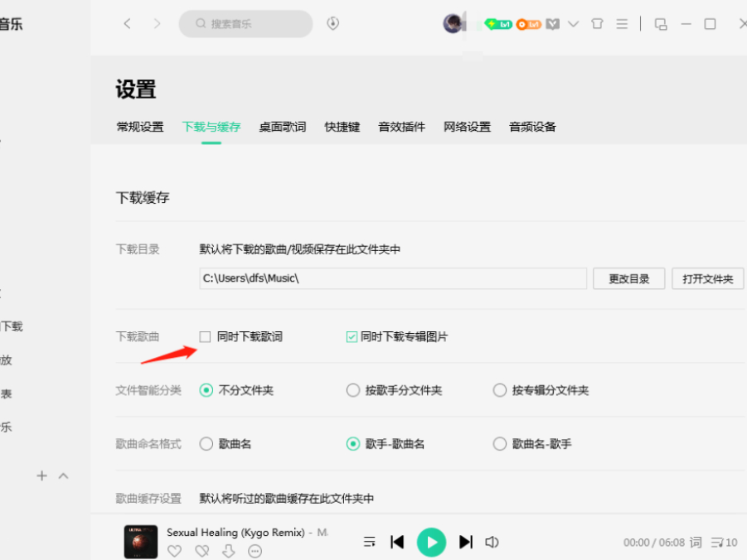The height and width of the screenshot is (560, 747).
Task: Go back with the left arrow
Action: (127, 24)
